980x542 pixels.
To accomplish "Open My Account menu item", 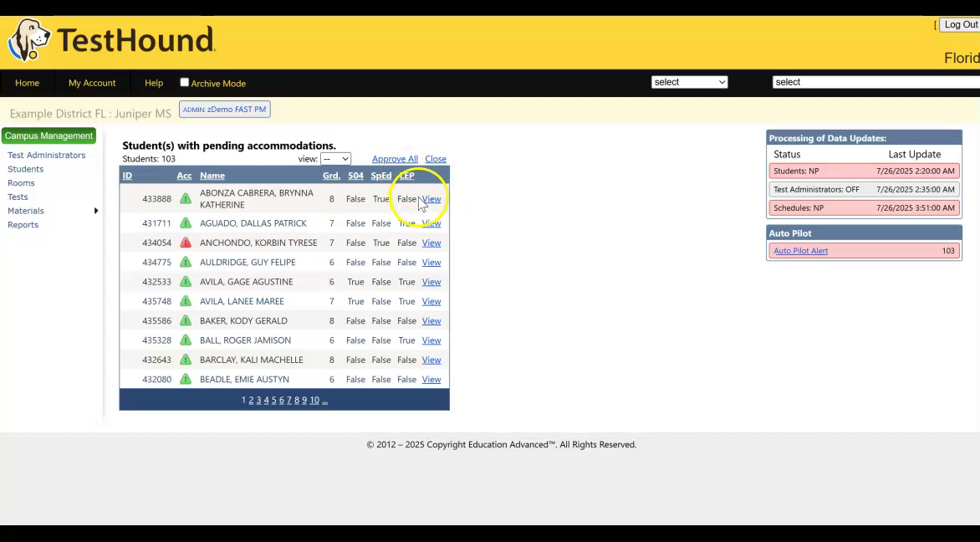I will click(92, 83).
